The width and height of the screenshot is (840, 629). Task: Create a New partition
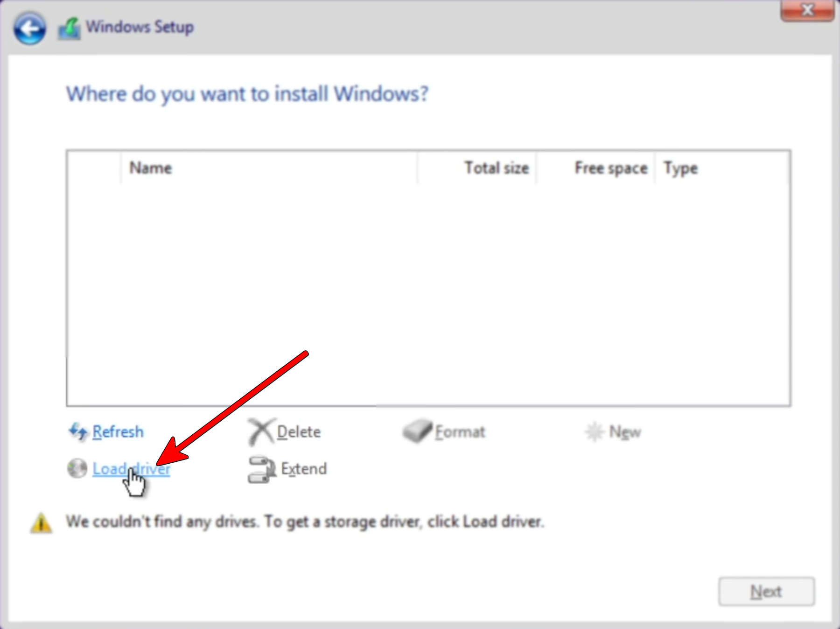624,431
